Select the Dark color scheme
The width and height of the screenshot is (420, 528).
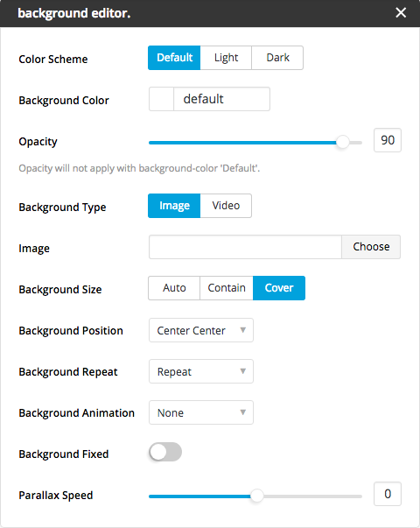pyautogui.click(x=277, y=58)
